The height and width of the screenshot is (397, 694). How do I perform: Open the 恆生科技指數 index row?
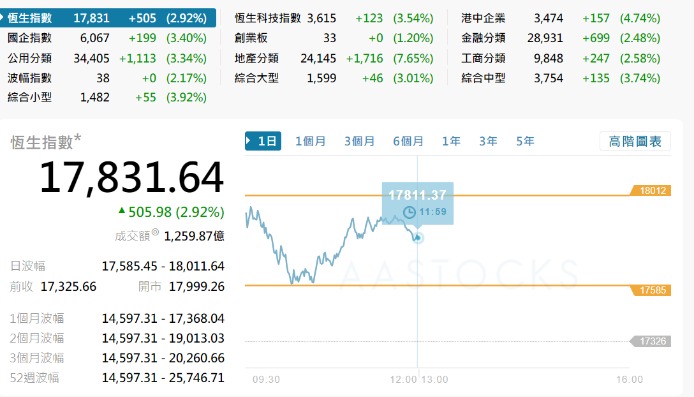pos(334,18)
